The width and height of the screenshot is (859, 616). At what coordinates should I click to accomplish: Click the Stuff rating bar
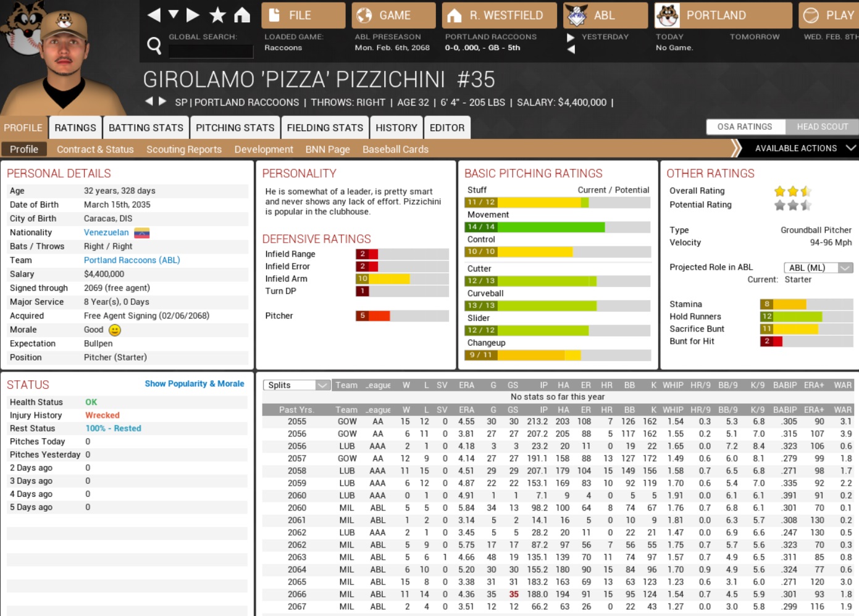557,202
